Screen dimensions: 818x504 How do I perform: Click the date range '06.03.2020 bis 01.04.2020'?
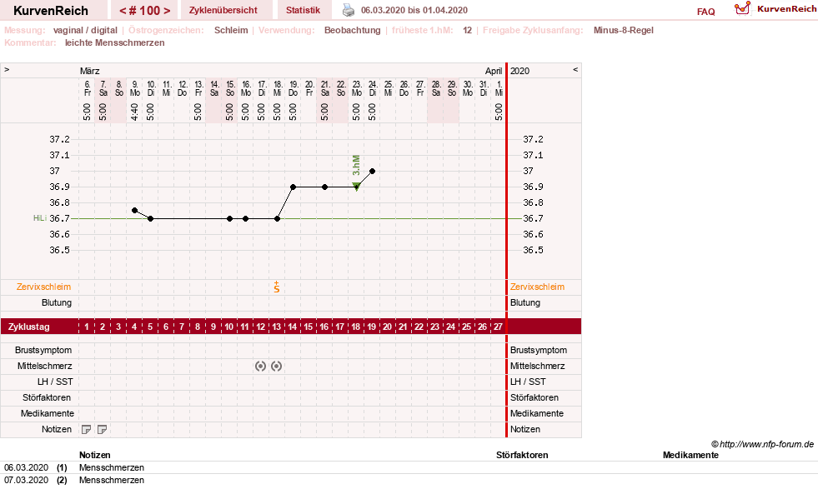tap(414, 10)
